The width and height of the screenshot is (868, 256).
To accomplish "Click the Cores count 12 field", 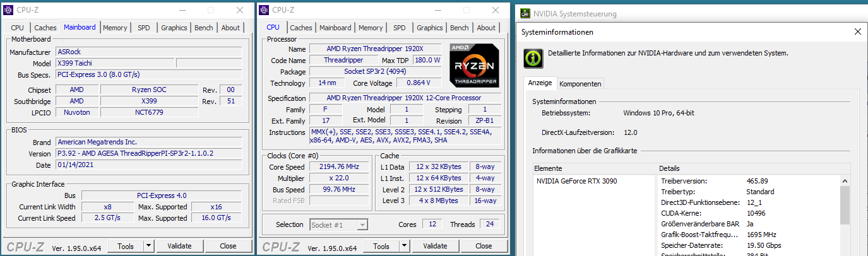I will click(x=432, y=224).
